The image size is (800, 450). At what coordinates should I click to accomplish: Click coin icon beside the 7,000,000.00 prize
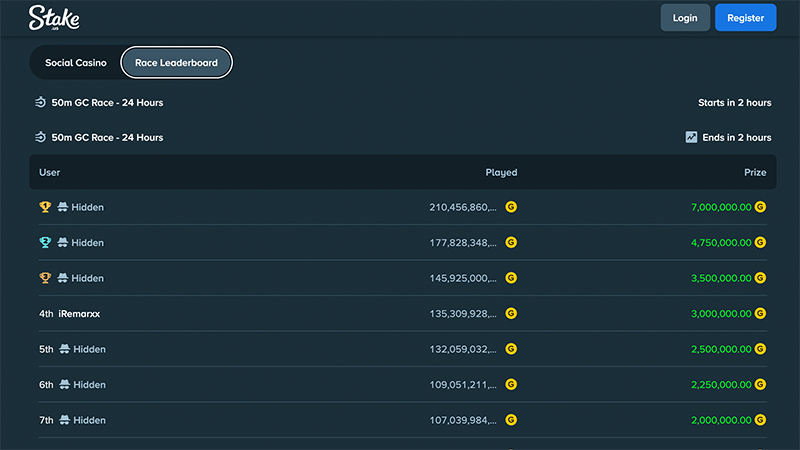point(760,207)
